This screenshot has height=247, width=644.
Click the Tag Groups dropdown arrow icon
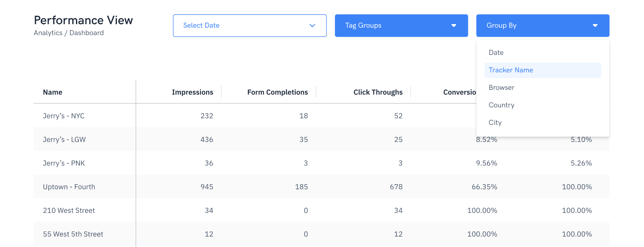[454, 25]
